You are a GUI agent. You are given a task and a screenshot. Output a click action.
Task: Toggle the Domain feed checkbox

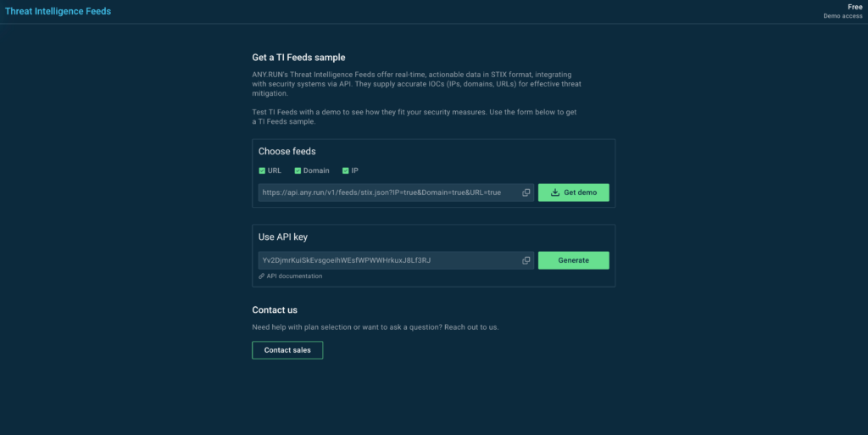coord(298,170)
